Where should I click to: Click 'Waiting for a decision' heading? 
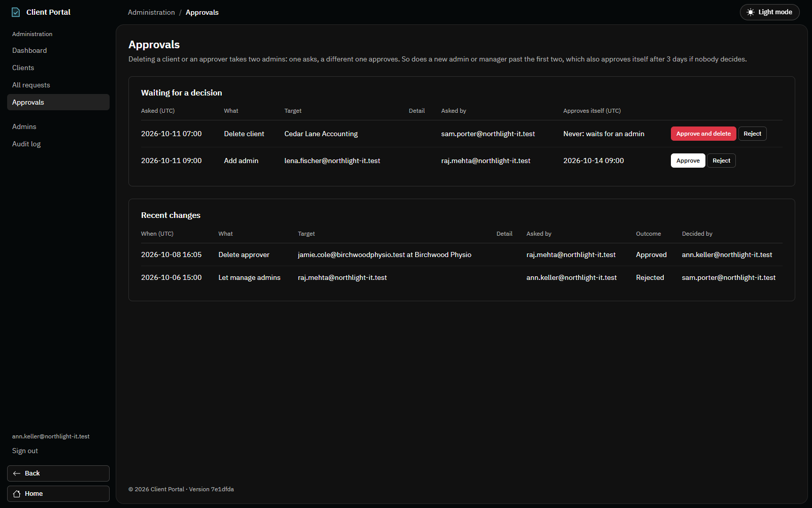pyautogui.click(x=181, y=92)
